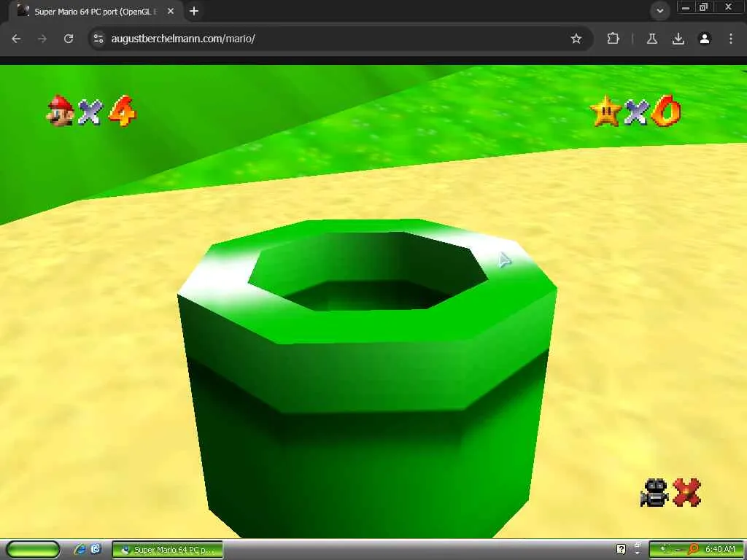
Task: Launch Internet Explorer from quick launch
Action: (80, 550)
